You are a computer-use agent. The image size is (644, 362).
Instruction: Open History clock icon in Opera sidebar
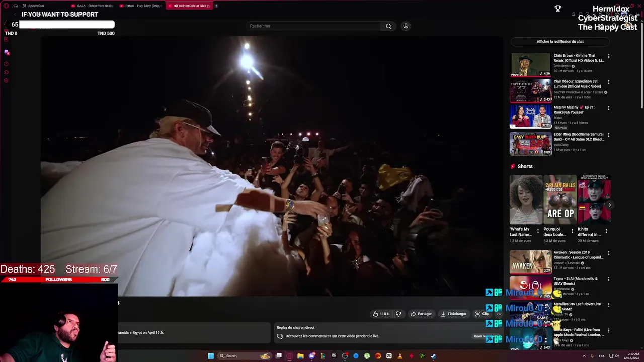click(x=6, y=64)
